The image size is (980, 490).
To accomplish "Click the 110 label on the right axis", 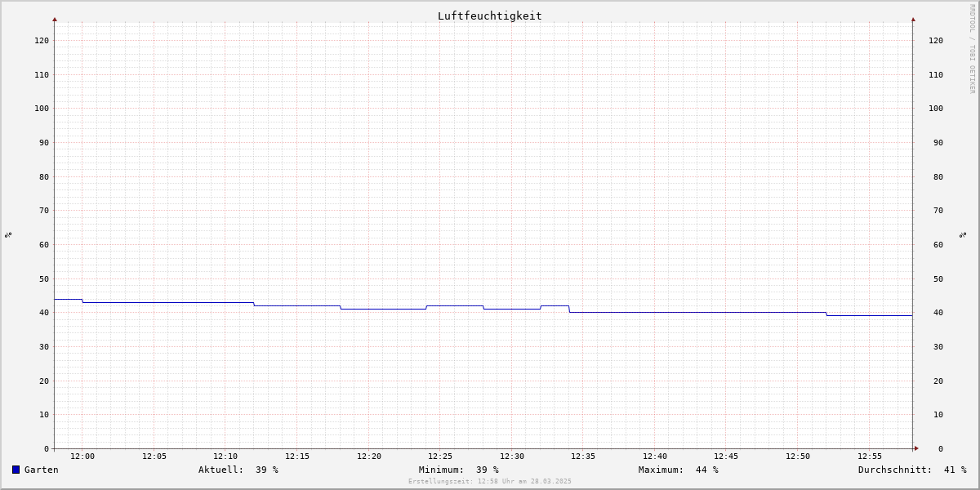I will 936,74.
